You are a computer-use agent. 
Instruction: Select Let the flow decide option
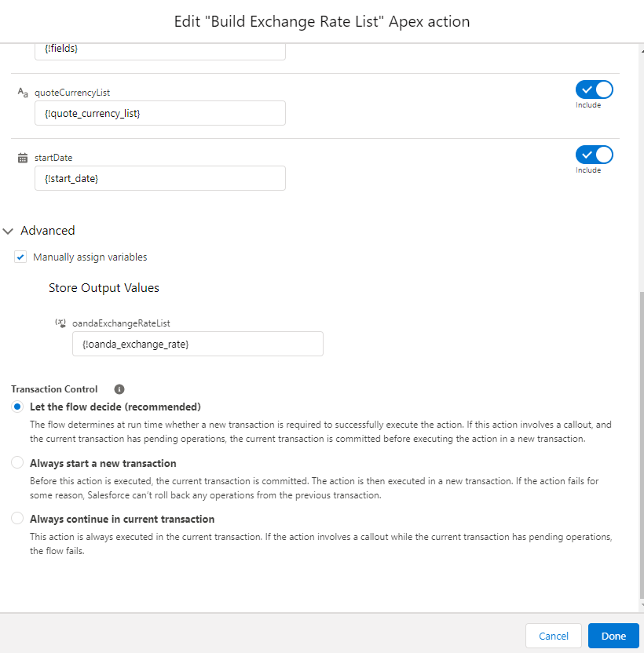tap(17, 407)
